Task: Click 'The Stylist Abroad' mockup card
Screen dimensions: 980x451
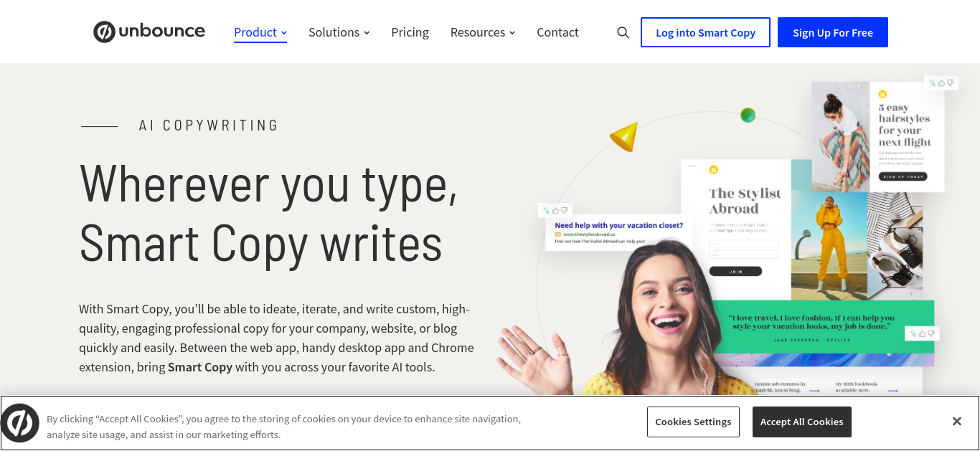Action: 735,229
